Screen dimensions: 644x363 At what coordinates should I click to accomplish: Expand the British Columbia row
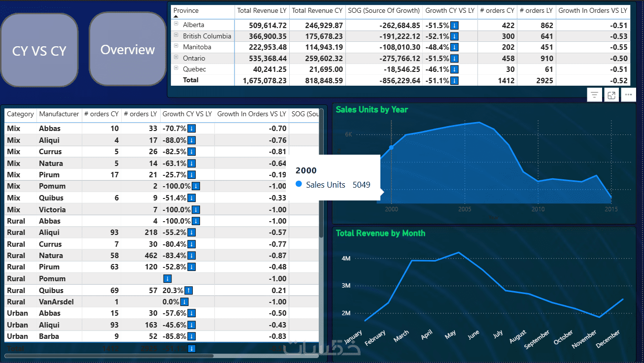176,34
